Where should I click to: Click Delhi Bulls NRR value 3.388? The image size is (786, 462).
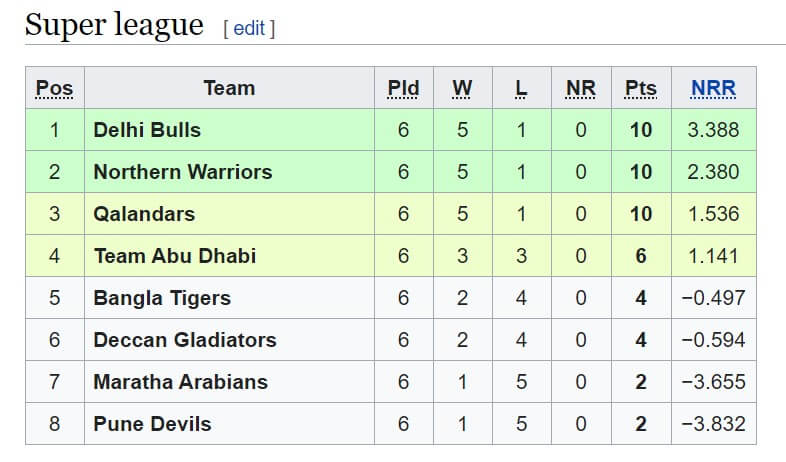coord(713,130)
